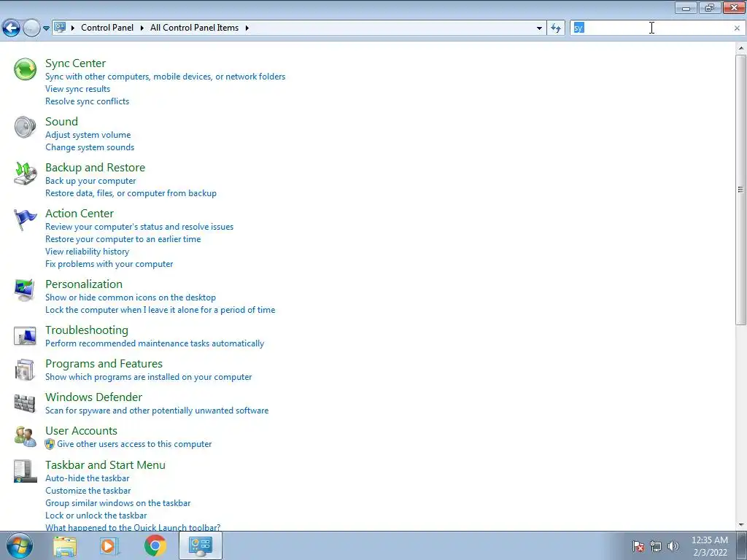Open Give other users access to this computer
This screenshot has height=560, width=747.
(134, 444)
